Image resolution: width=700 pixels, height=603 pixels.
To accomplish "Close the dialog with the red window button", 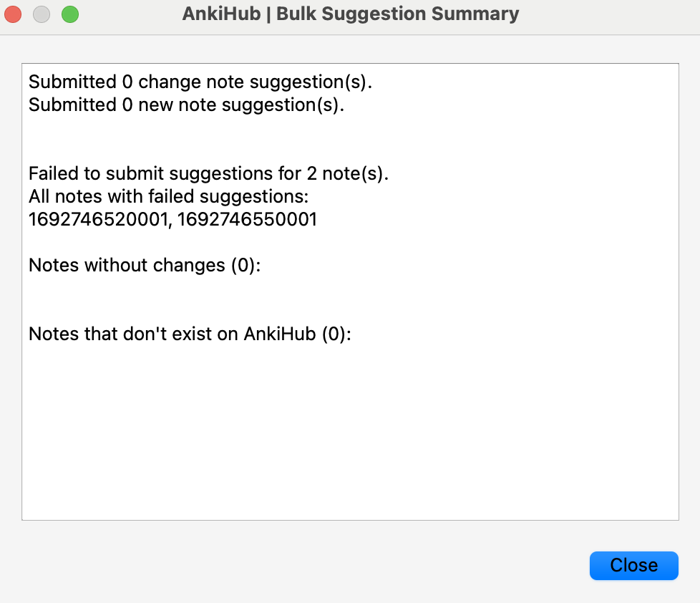I will click(x=13, y=14).
